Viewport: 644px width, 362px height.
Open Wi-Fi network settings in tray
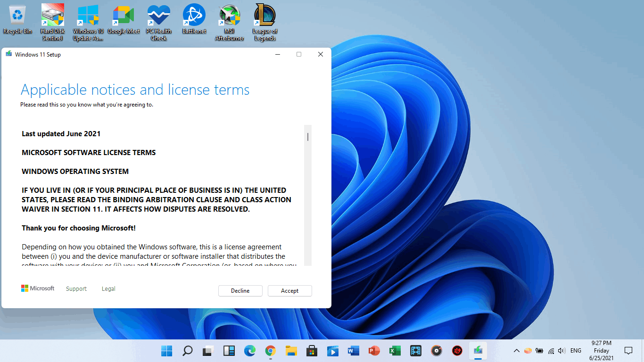point(551,351)
